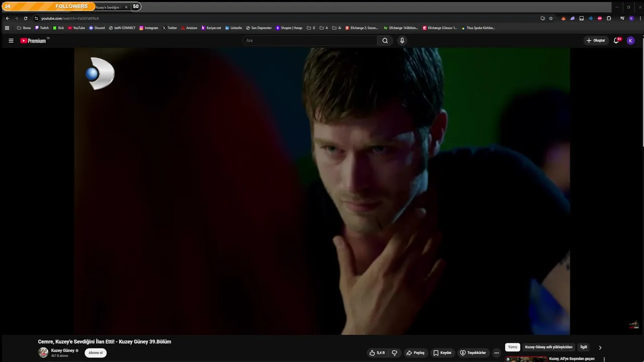
Task: Click the video player to toggle playback
Action: pyautogui.click(x=322, y=191)
